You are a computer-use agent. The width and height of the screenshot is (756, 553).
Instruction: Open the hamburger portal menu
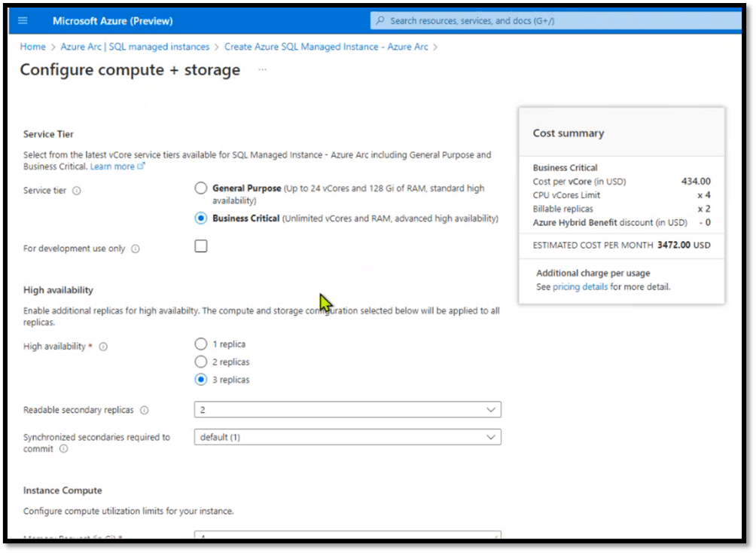23,21
